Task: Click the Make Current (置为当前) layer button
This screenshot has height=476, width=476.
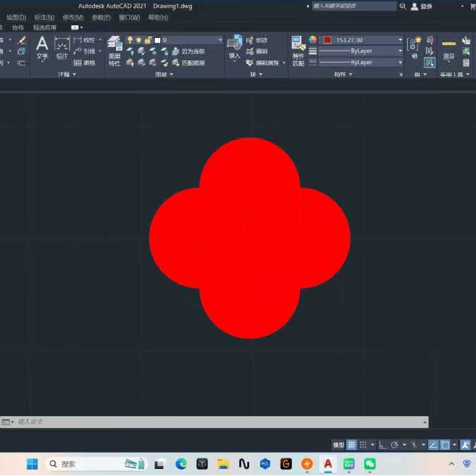Action: [188, 51]
